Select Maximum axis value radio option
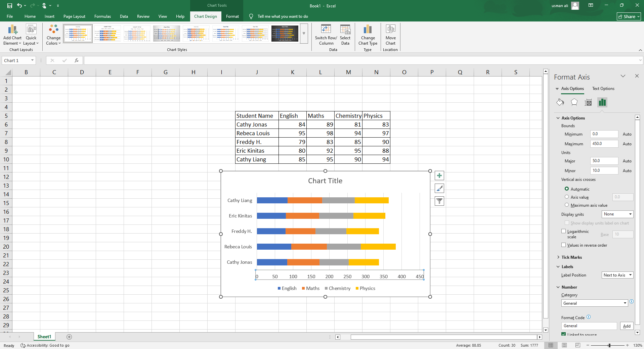The height and width of the screenshot is (349, 644). [x=567, y=205]
